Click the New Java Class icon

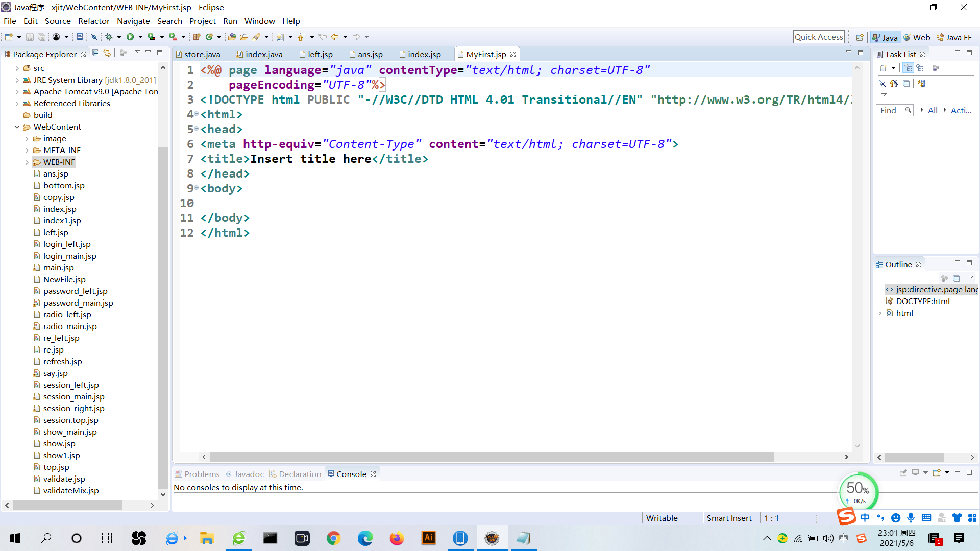(209, 37)
